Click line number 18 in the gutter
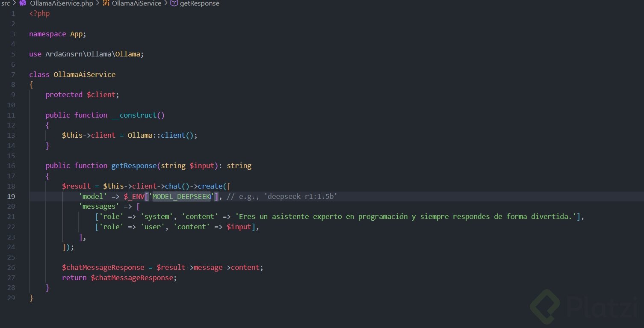Viewport: 644px width, 328px height. point(12,186)
